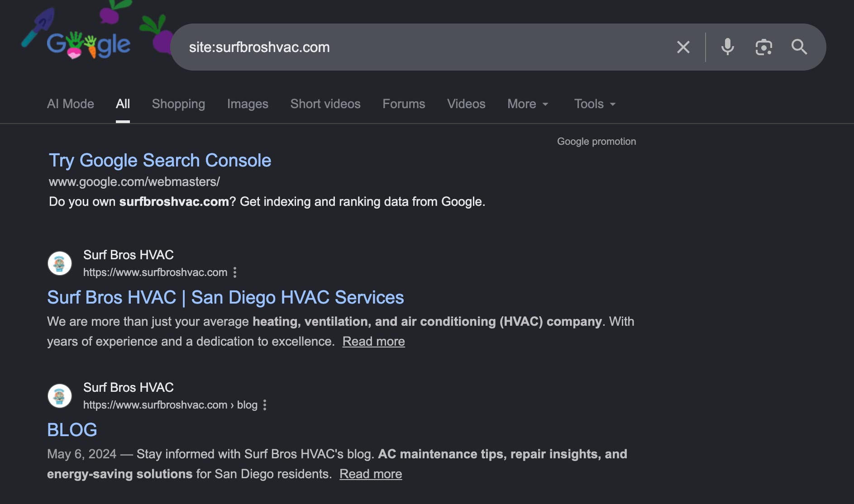Image resolution: width=854 pixels, height=504 pixels.
Task: Click the https://www.surfbroshvac.com URL of homepage result
Action: (155, 272)
